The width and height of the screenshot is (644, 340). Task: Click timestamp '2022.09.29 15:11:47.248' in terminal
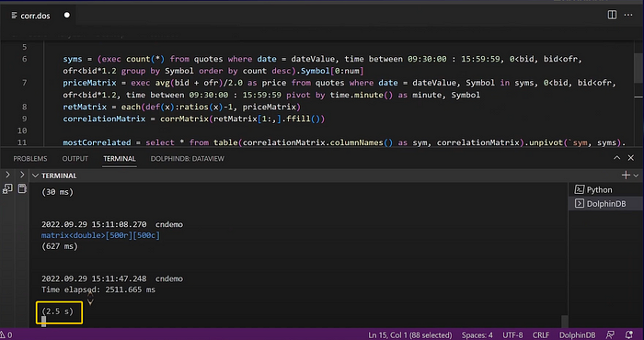click(94, 278)
